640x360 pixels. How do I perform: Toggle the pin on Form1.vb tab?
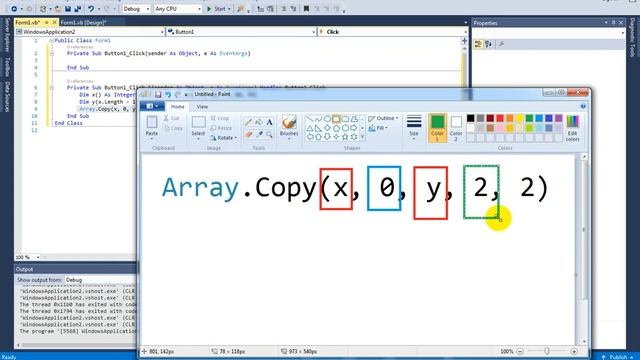[47, 22]
